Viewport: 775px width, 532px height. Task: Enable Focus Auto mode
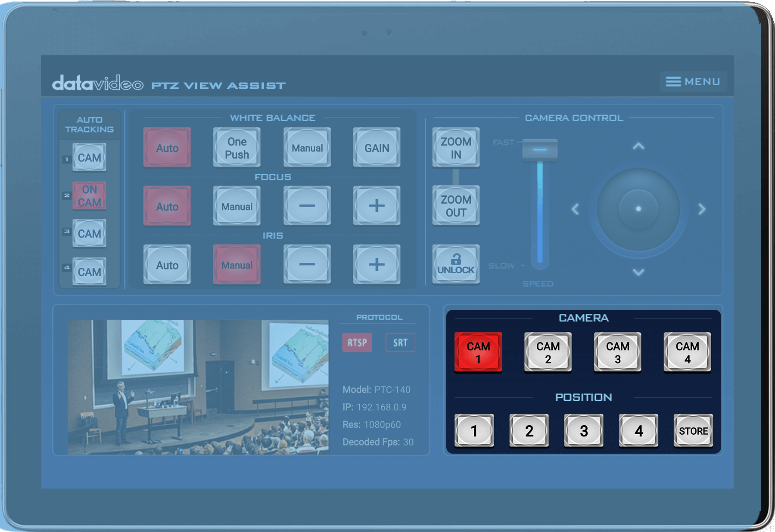(167, 206)
